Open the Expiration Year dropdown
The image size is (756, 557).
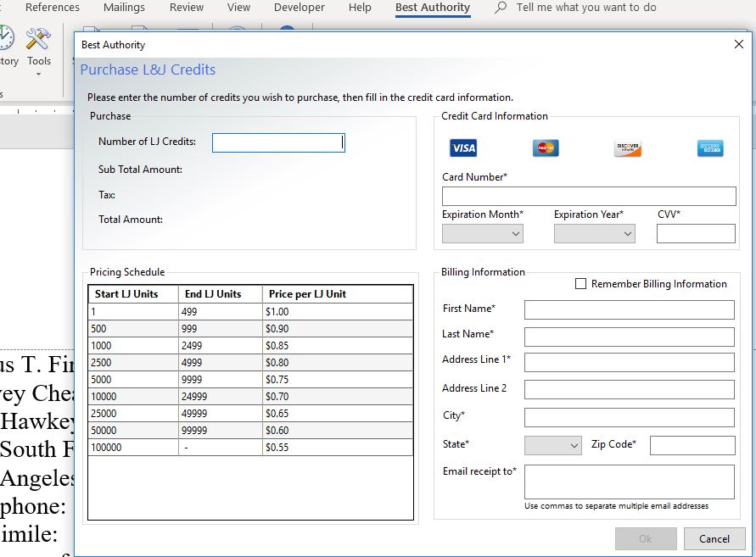click(x=594, y=234)
